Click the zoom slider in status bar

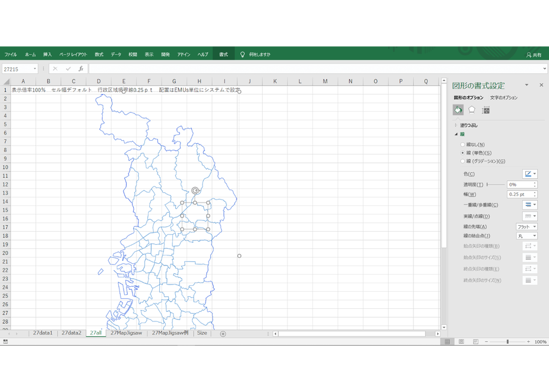[507, 342]
